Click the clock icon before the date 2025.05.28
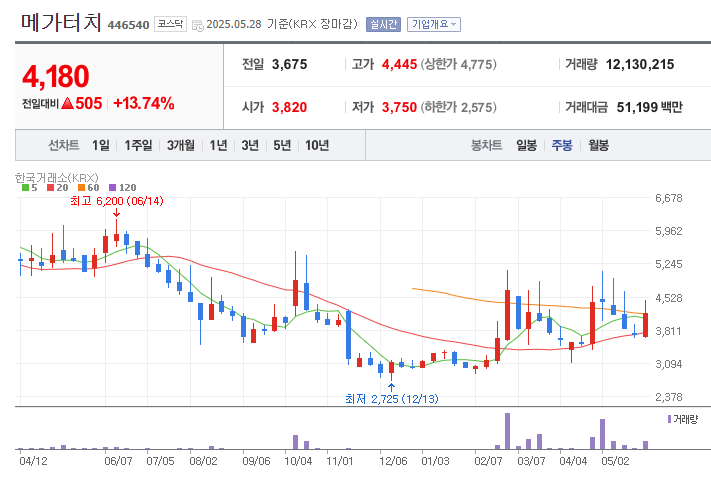 click(x=198, y=25)
